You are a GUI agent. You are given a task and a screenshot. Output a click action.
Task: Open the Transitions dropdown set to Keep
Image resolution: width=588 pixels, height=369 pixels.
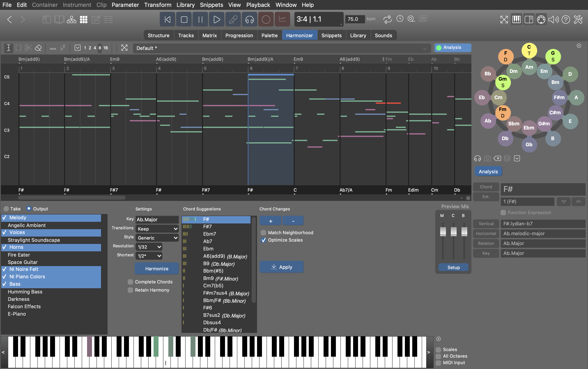coord(157,229)
